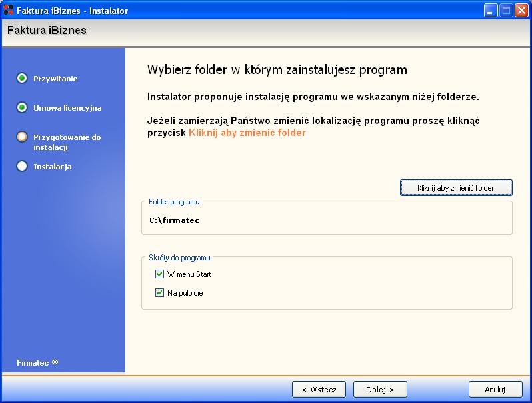Minimize the installer window

[x=490, y=10]
